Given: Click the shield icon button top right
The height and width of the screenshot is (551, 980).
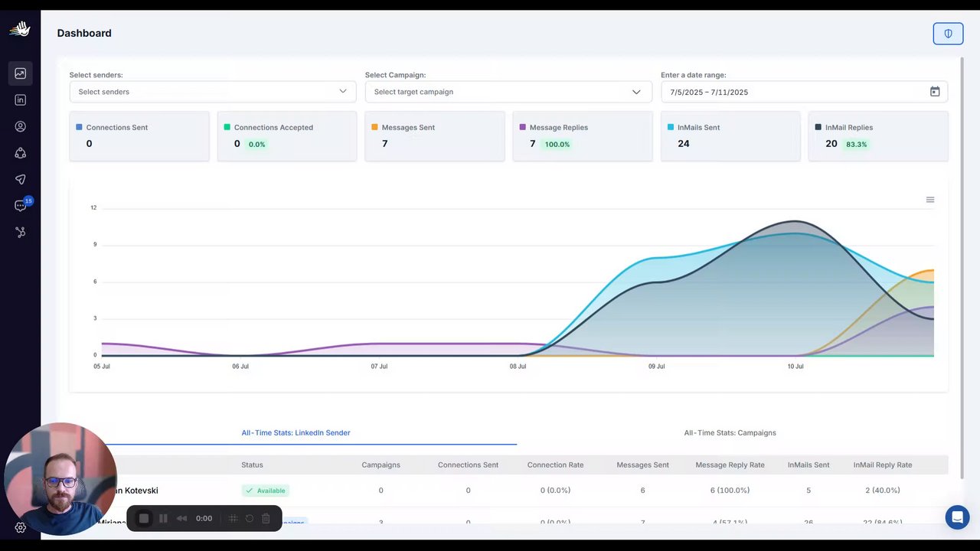Looking at the screenshot, I should 948,34.
